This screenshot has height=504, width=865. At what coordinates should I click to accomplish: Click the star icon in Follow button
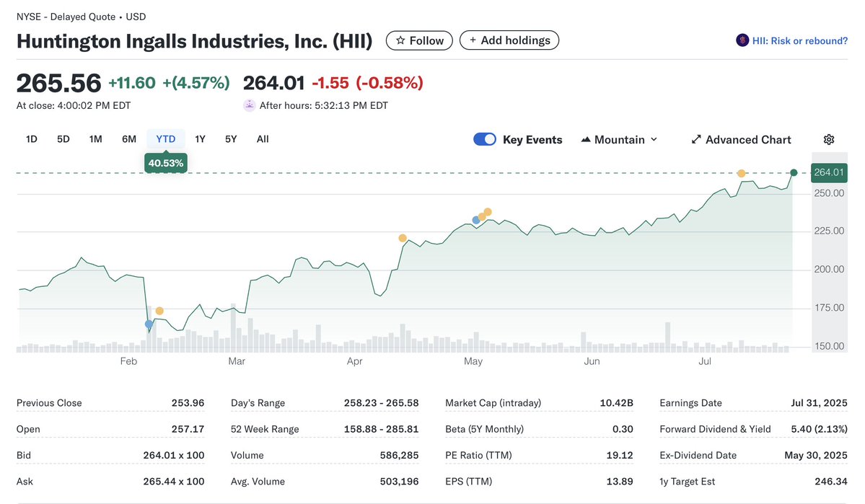(400, 40)
